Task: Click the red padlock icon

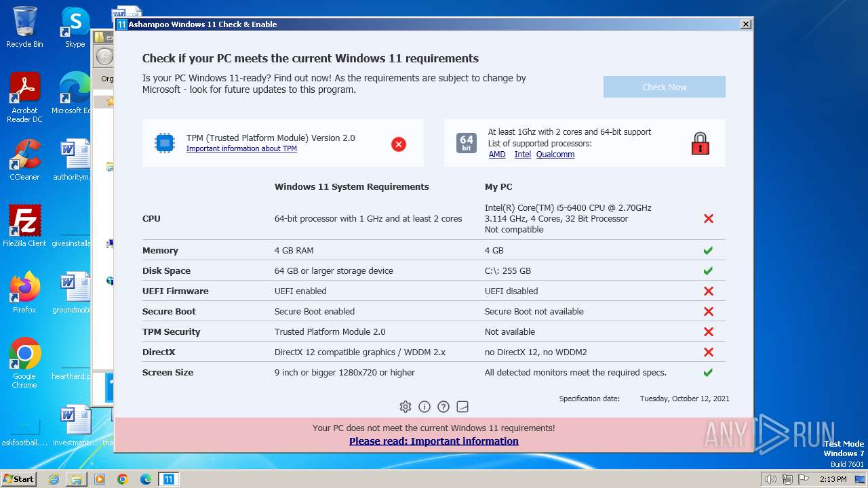Action: coord(700,143)
